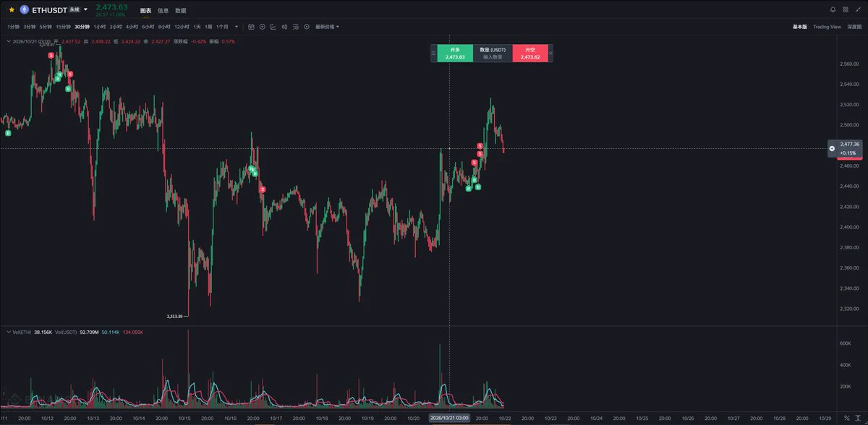Open the notification bell icon
Viewport: 868px width, 425px height.
pos(833,9)
